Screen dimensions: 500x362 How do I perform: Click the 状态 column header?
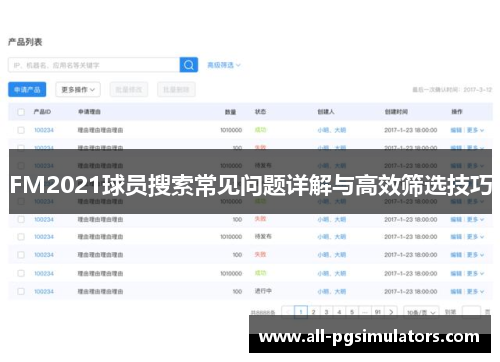260,112
